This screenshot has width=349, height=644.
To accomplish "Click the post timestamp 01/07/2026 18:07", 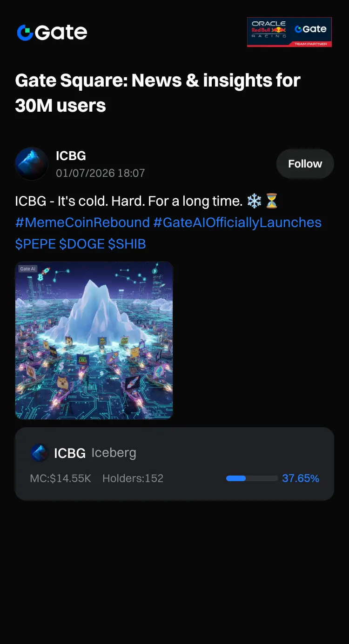I will tap(101, 173).
